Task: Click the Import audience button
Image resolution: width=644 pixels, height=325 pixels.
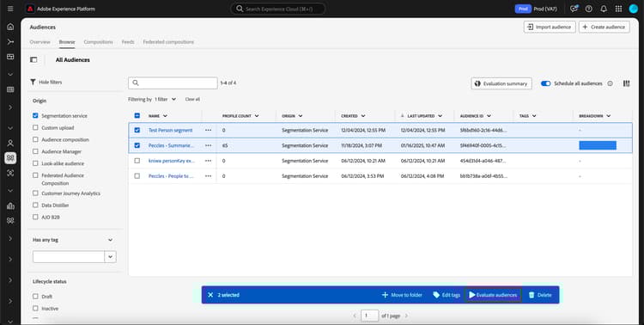Action: 550,27
